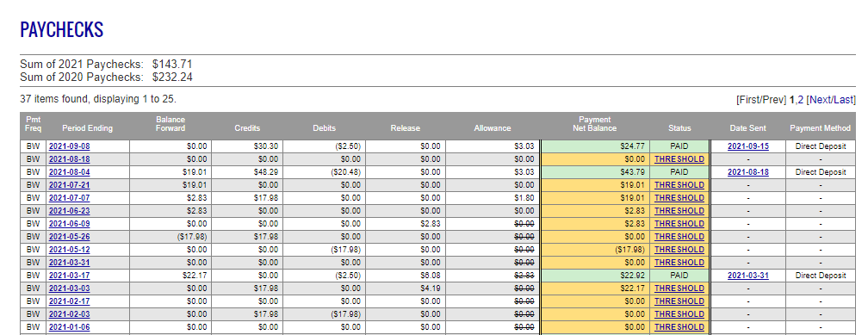Open period ending 2021-09-08 link
This screenshot has height=335, width=868.
pyautogui.click(x=69, y=146)
